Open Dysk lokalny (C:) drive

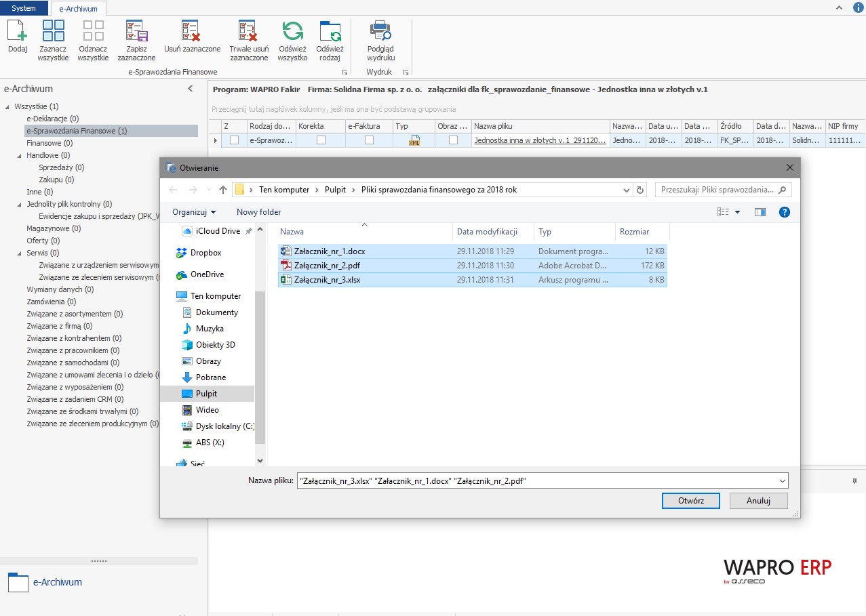[x=218, y=426]
